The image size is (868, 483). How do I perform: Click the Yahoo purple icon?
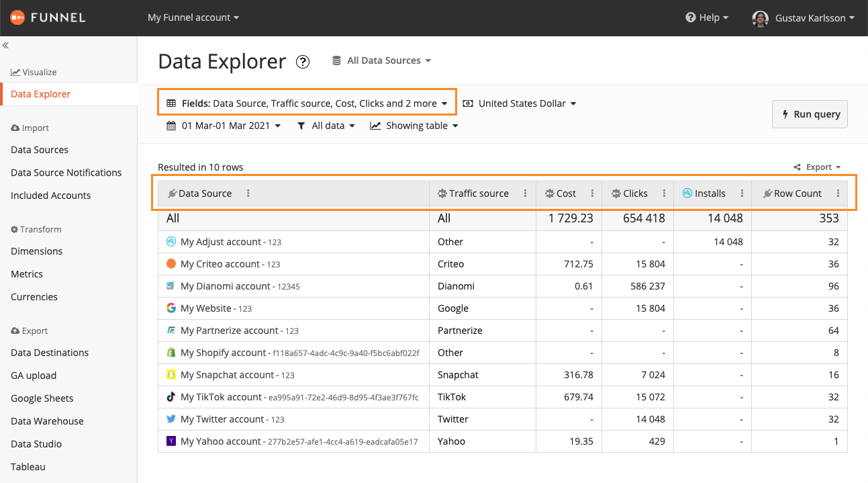(x=171, y=441)
